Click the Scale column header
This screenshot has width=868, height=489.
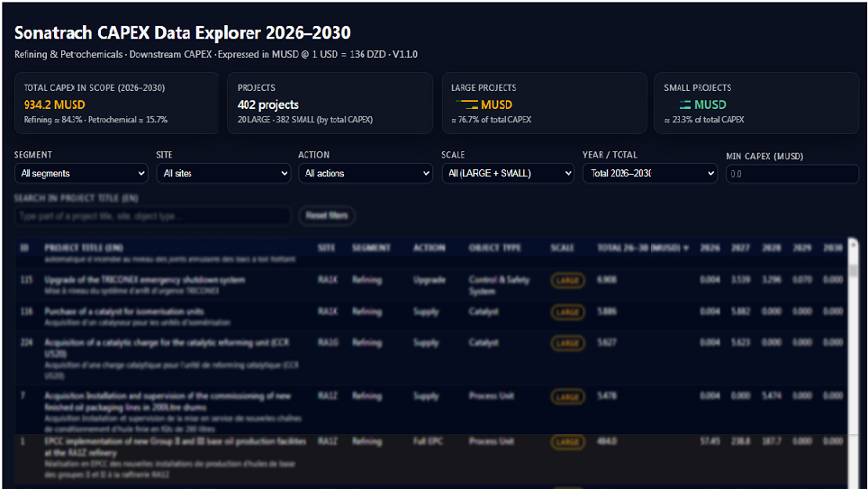[x=562, y=248]
